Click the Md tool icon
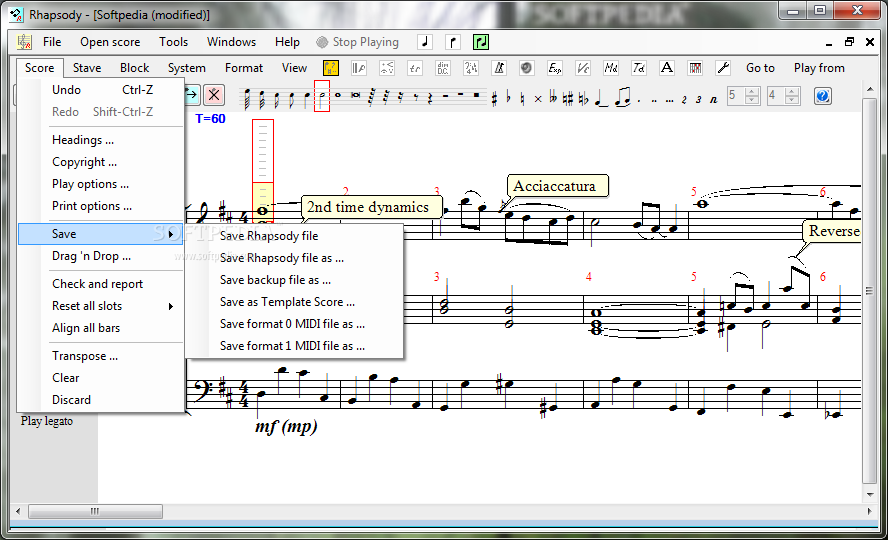This screenshot has height=540, width=888. (610, 68)
